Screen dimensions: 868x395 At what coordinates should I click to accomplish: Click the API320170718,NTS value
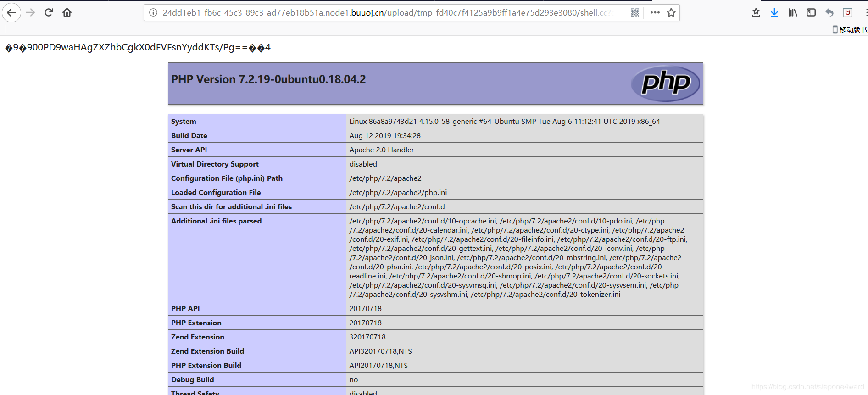coord(380,351)
